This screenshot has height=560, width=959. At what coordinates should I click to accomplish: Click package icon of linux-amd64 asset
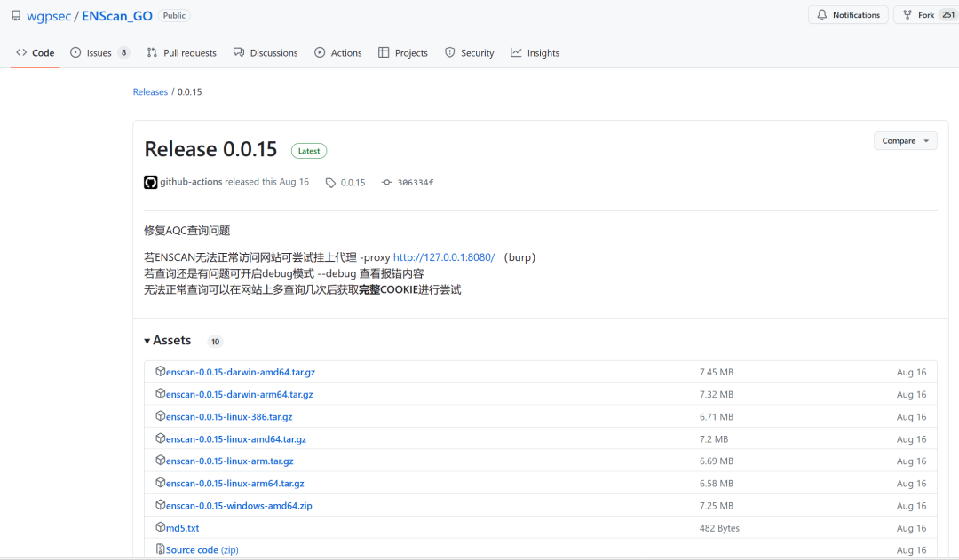[x=160, y=438]
